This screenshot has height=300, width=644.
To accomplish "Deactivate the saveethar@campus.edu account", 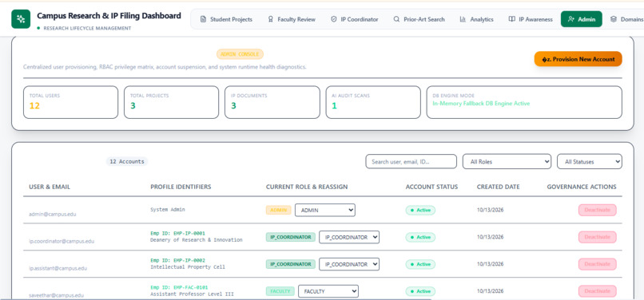I will (x=598, y=291).
